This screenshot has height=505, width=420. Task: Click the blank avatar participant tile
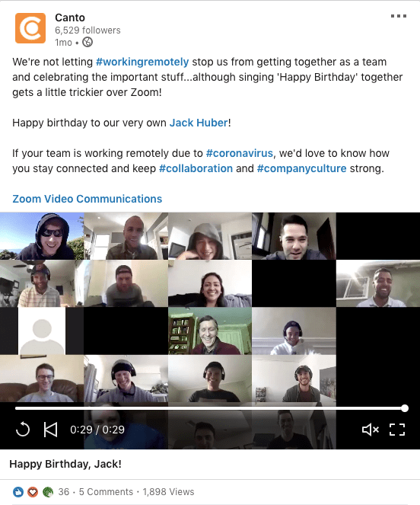42,331
